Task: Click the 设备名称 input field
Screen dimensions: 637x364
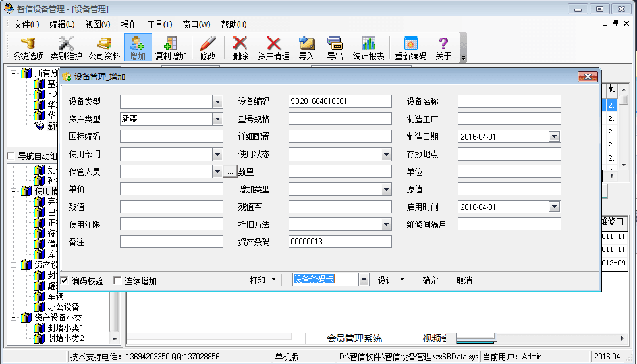Action: 509,101
